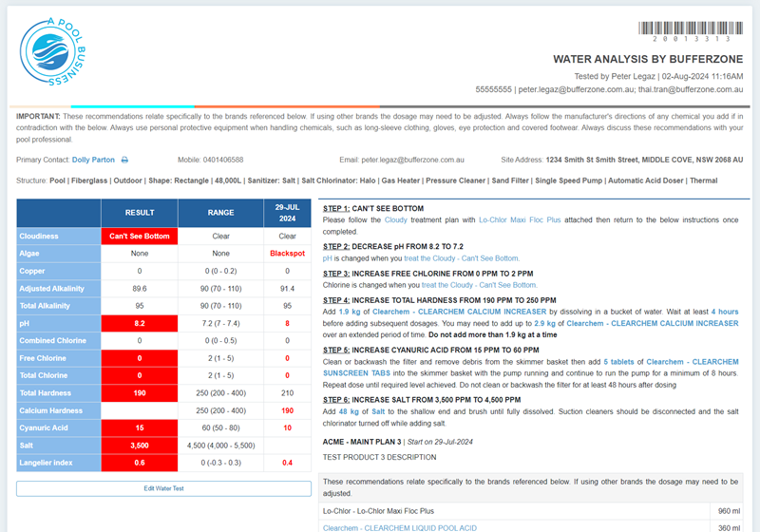This screenshot has height=532, width=760.
Task: Click the Combined Chlorine row label
Action: coord(59,341)
